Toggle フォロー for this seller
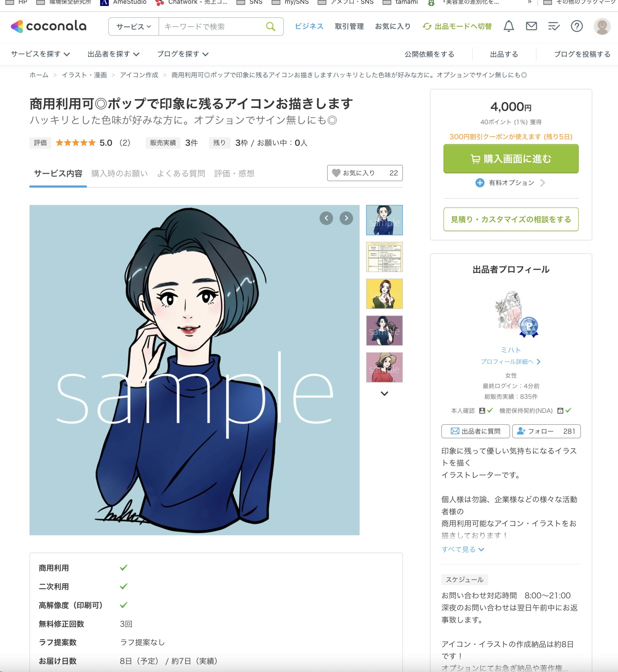 pos(546,431)
